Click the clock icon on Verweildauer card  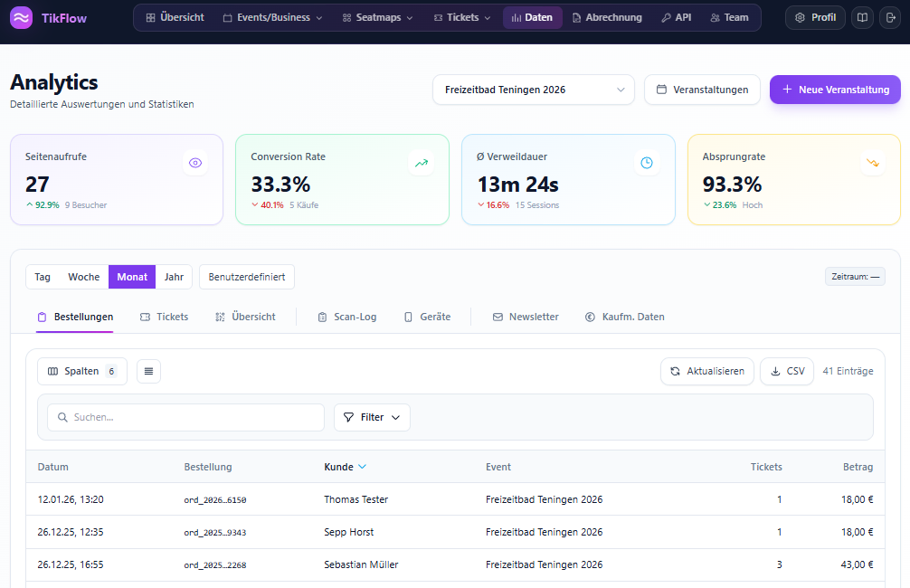646,163
